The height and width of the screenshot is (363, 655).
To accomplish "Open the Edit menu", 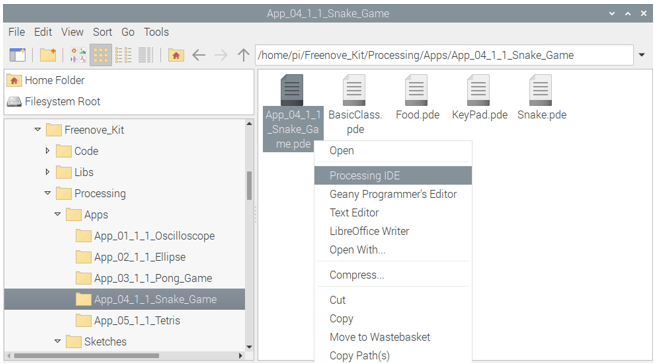I will pos(43,32).
